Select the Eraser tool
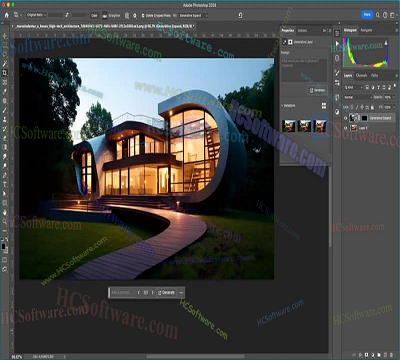Viewport: 400px width, 360px height. 5,138
